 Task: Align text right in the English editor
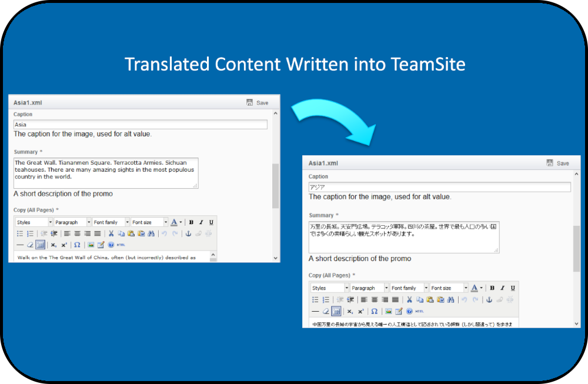[x=88, y=233]
